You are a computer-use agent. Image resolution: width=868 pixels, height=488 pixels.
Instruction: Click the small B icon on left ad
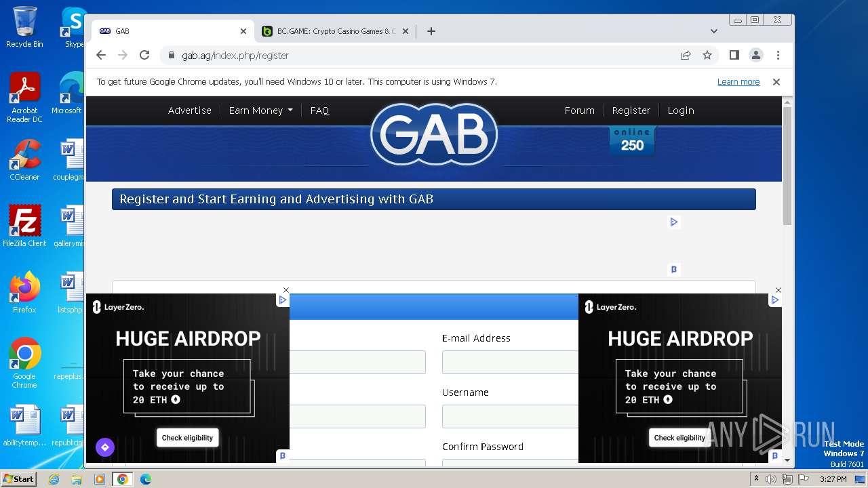(283, 456)
